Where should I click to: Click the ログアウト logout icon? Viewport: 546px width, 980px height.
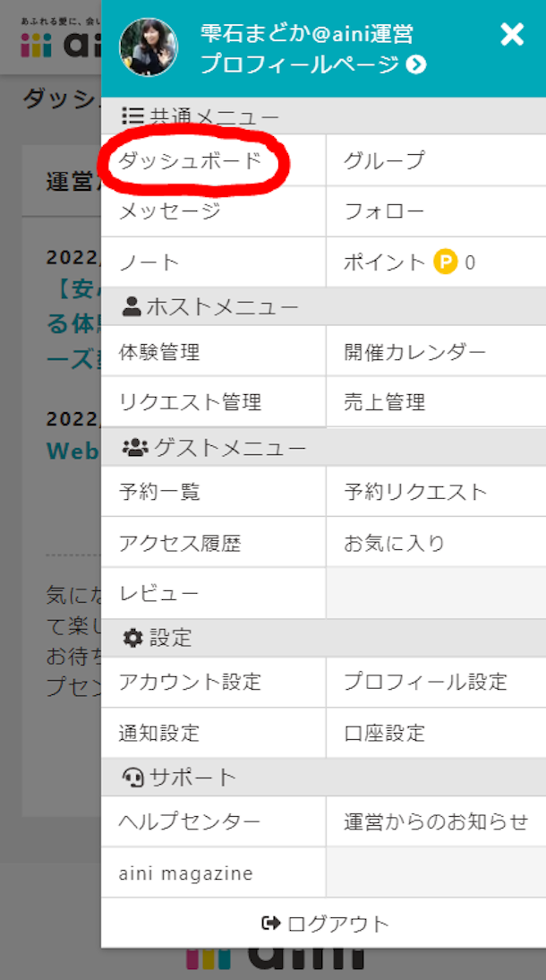point(270,924)
